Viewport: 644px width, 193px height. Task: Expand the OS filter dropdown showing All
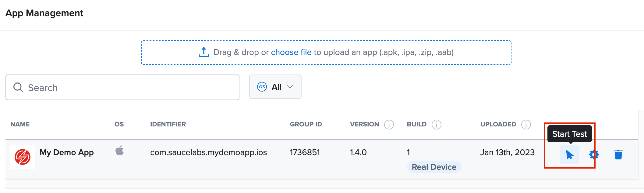275,87
